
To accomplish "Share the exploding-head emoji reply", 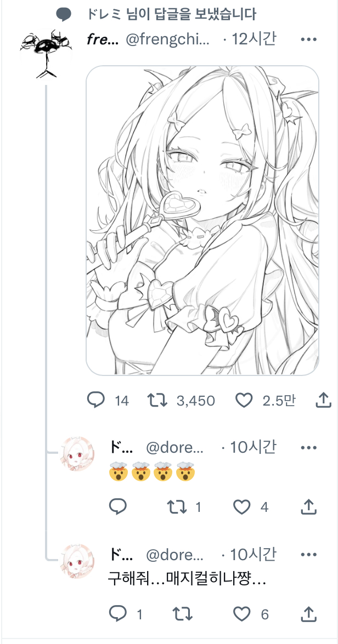I will [x=309, y=507].
